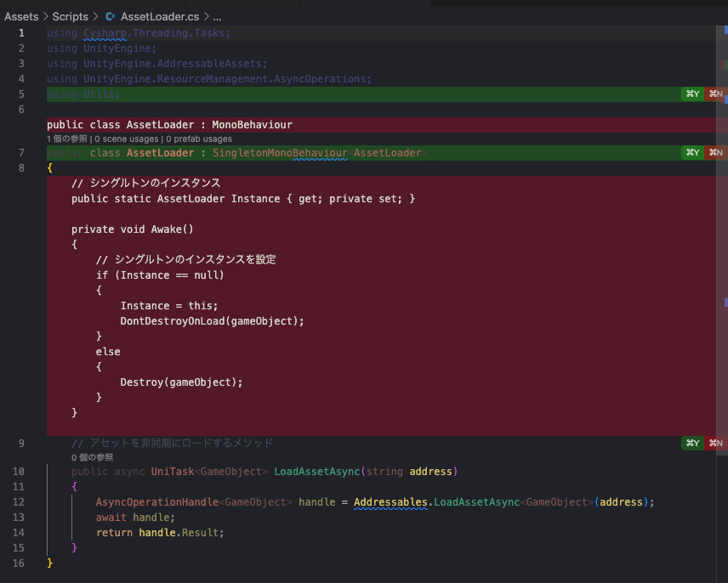The image size is (728, 583).
Task: Open the '0 prefab usages' code lens
Action: [x=199, y=139]
